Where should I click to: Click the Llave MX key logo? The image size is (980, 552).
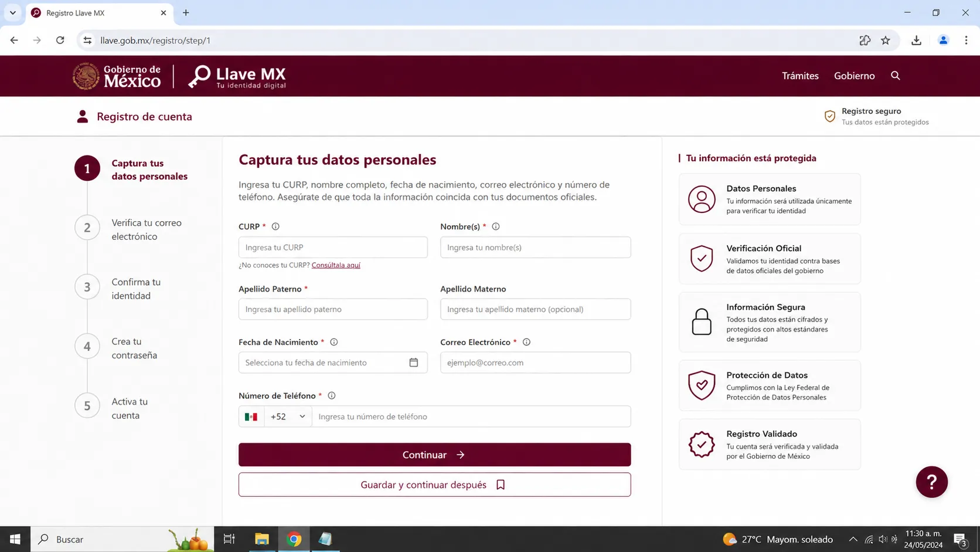pyautogui.click(x=237, y=76)
